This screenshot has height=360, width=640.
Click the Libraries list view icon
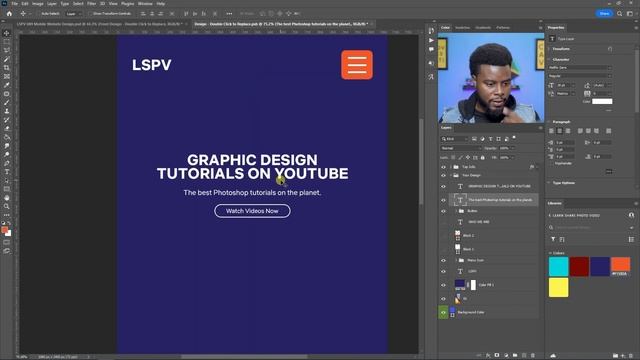(631, 239)
